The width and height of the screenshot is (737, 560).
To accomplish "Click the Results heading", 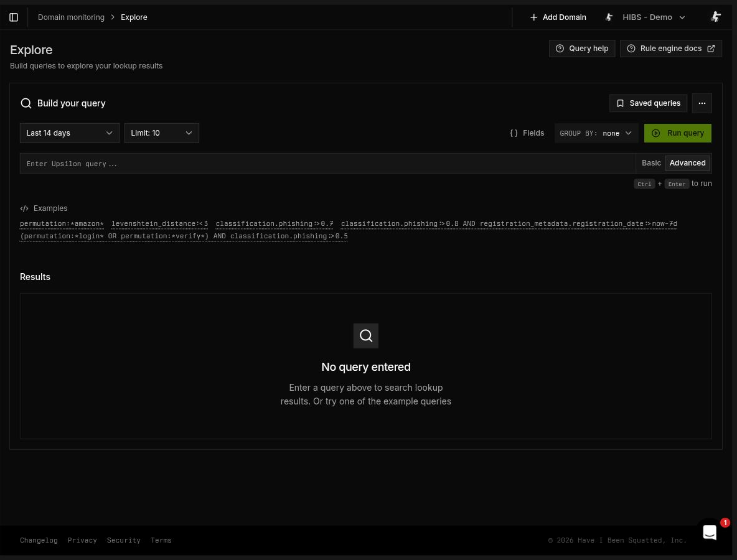I will pyautogui.click(x=35, y=277).
